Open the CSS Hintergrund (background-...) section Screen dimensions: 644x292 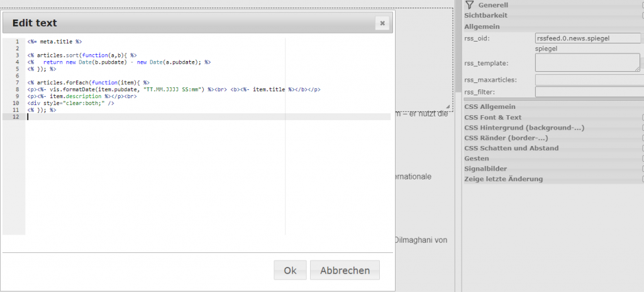click(x=524, y=128)
